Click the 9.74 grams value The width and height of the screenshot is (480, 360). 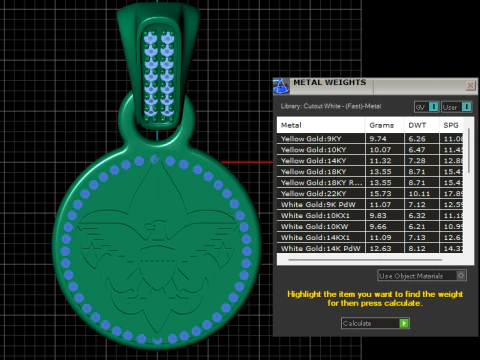pyautogui.click(x=378, y=139)
